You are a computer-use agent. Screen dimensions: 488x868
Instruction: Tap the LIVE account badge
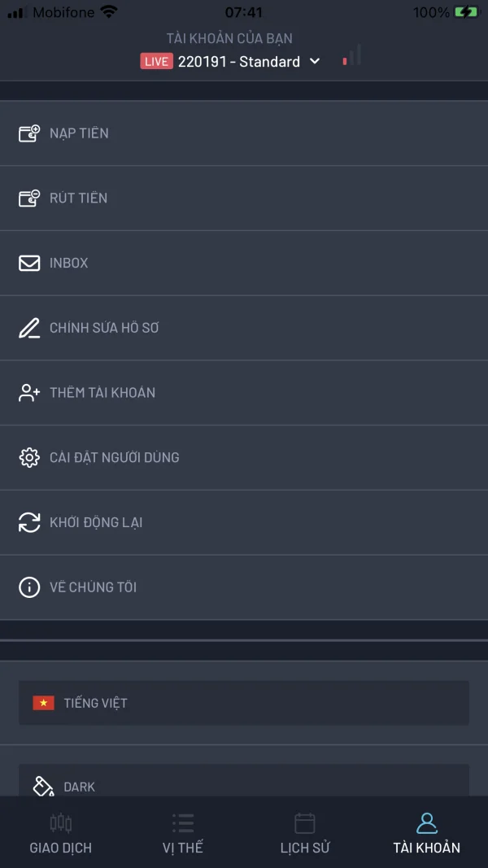click(x=156, y=62)
